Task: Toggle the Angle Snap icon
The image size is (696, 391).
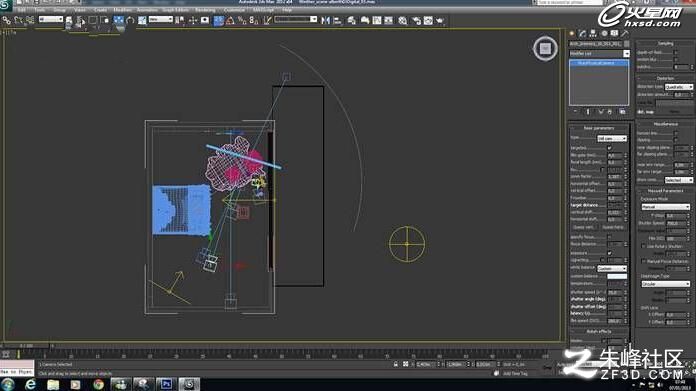Action: click(230, 20)
